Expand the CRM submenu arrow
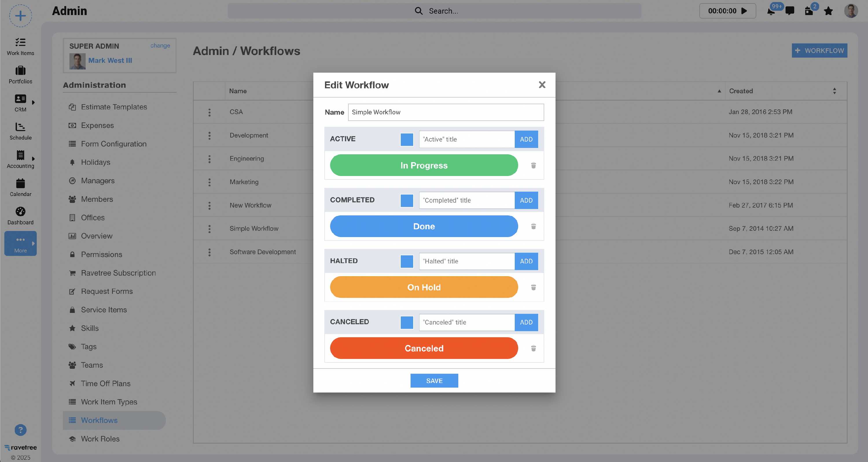The image size is (868, 462). 33,102
